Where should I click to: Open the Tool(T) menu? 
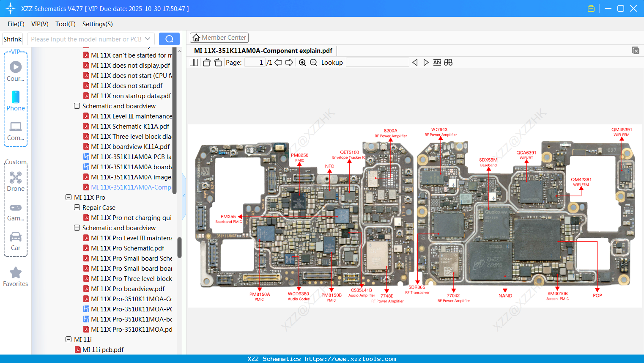pyautogui.click(x=65, y=24)
